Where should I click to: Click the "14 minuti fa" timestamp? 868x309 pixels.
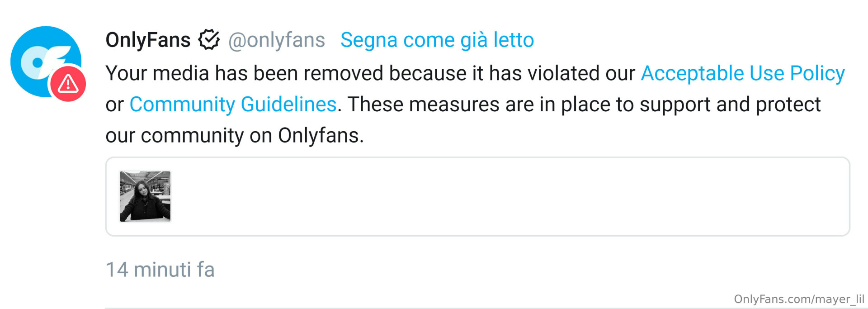160,270
